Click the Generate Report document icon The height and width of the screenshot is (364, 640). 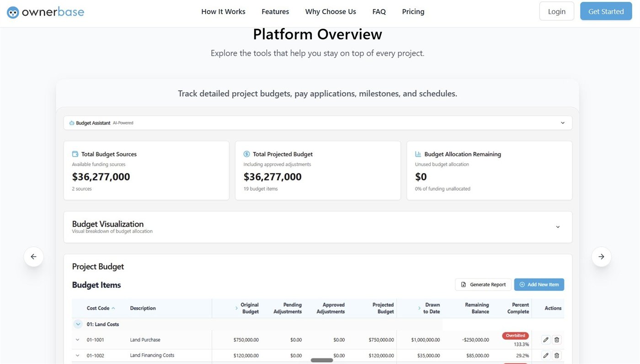point(464,285)
